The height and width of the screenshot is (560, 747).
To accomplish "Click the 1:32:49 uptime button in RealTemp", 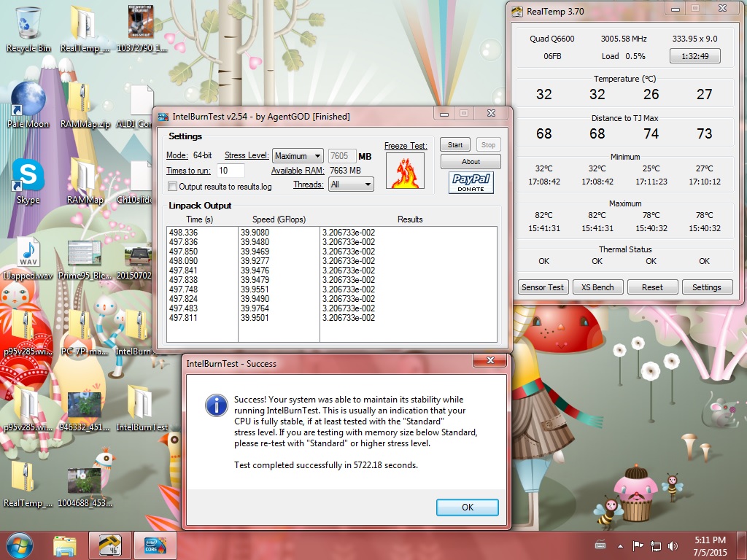I will click(695, 56).
